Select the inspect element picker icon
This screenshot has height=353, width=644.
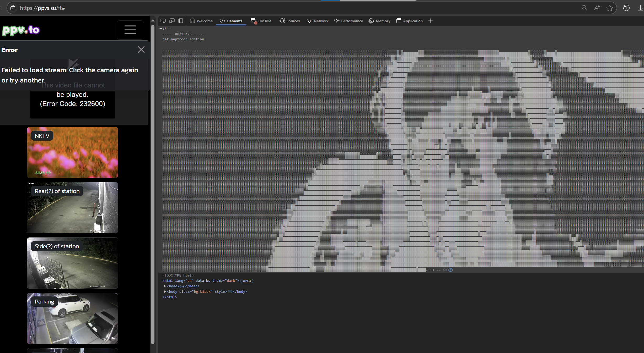(x=163, y=21)
